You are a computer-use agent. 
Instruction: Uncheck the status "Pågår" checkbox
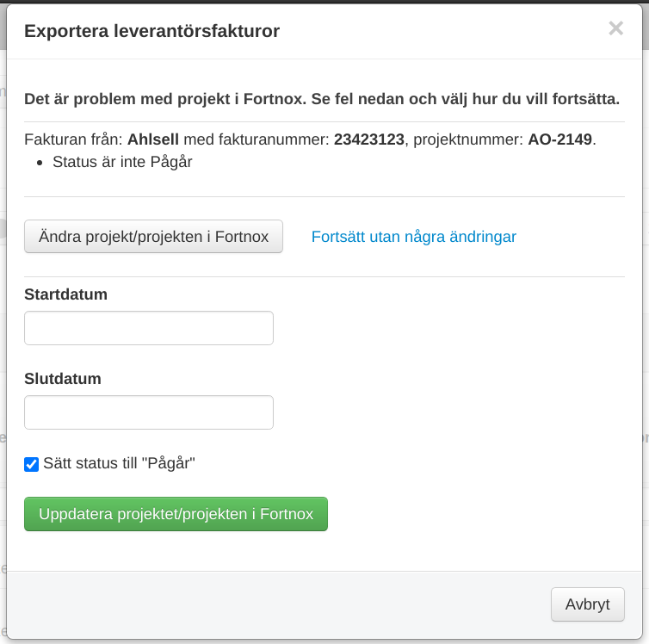point(32,464)
